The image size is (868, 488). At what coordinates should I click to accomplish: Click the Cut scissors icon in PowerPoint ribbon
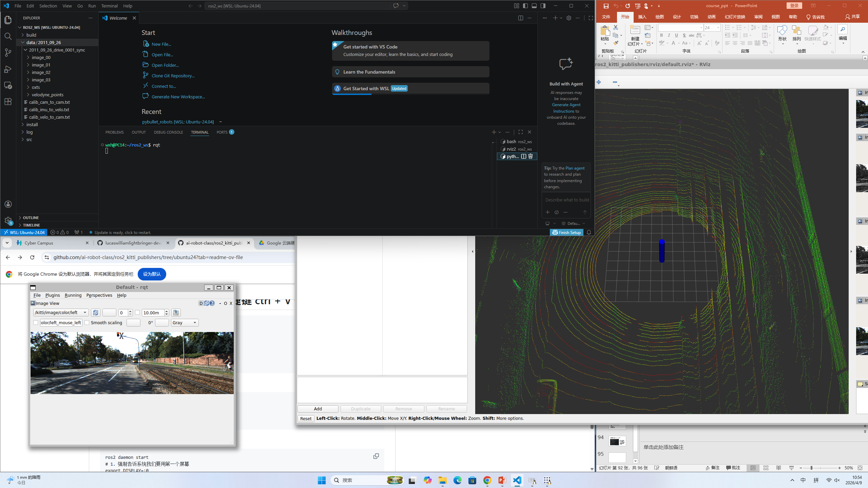[x=616, y=27]
